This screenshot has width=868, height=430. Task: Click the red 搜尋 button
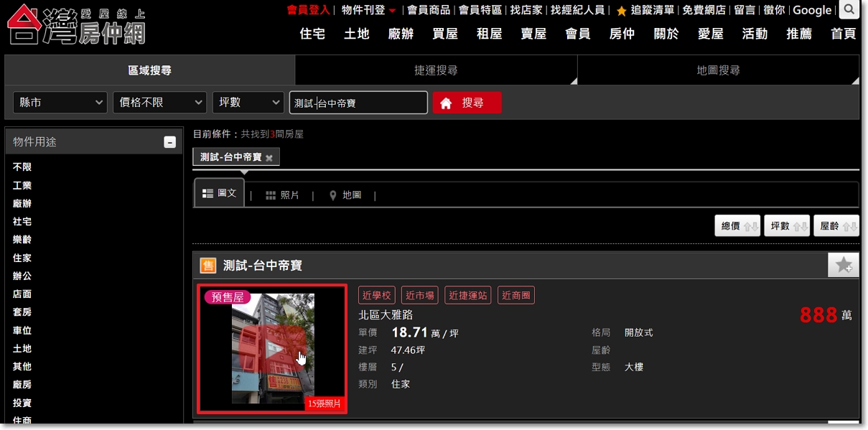point(467,103)
